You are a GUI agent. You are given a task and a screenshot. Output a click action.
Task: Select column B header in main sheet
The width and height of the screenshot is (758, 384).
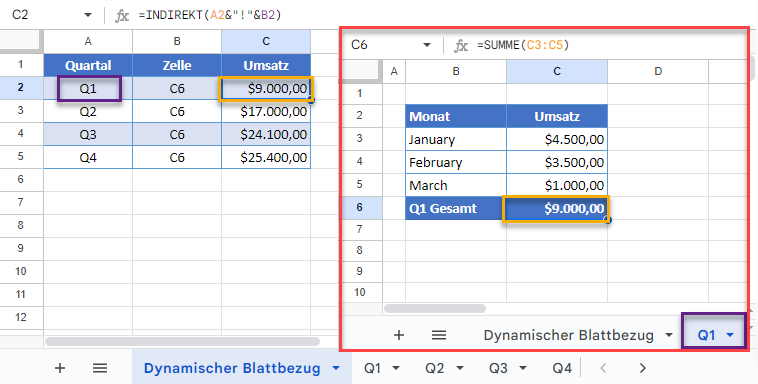(x=177, y=42)
